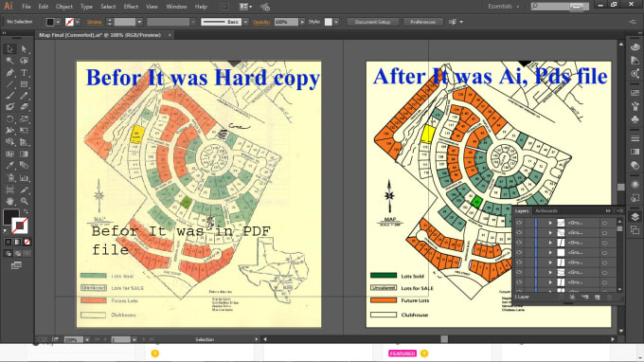Expand the first group in Layers panel
Image resolution: width=644 pixels, height=362 pixels.
point(550,223)
